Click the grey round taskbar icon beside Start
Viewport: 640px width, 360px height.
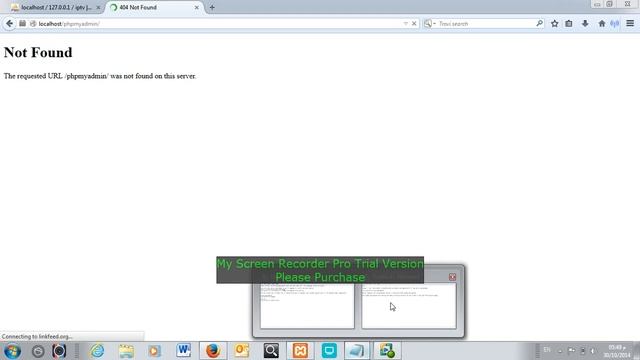pos(38,351)
